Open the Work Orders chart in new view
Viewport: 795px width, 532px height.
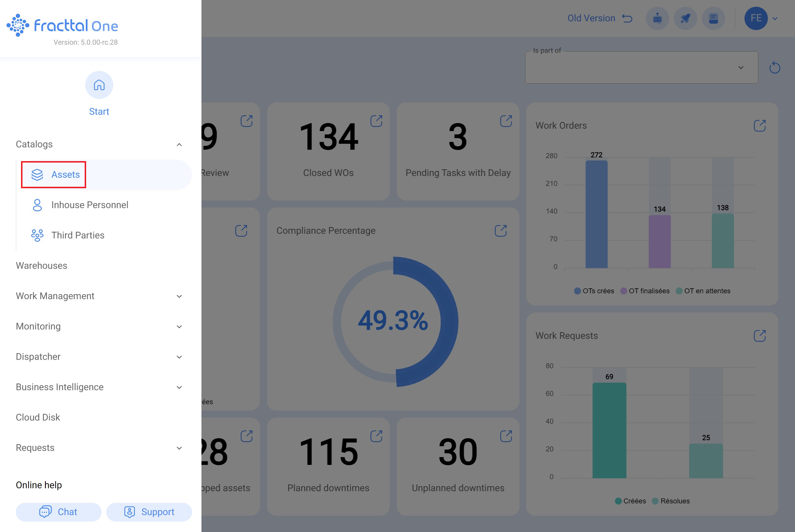click(760, 125)
